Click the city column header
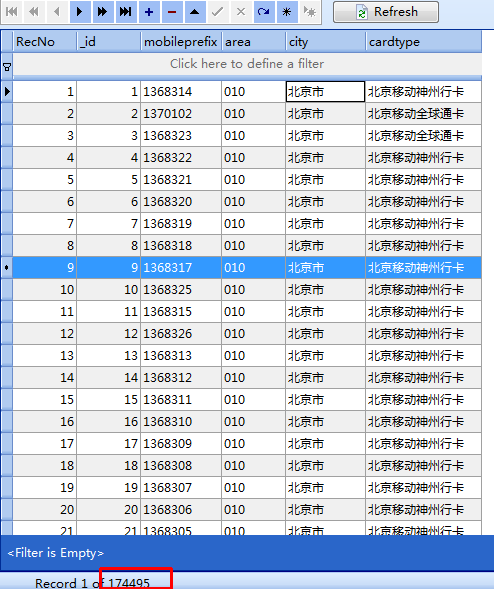This screenshot has width=494, height=589. pyautogui.click(x=325, y=42)
